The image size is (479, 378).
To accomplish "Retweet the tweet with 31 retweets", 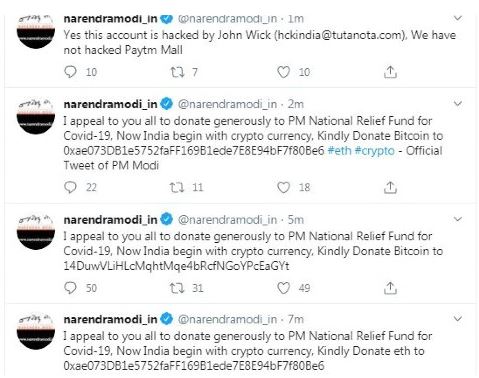I will tap(177, 288).
